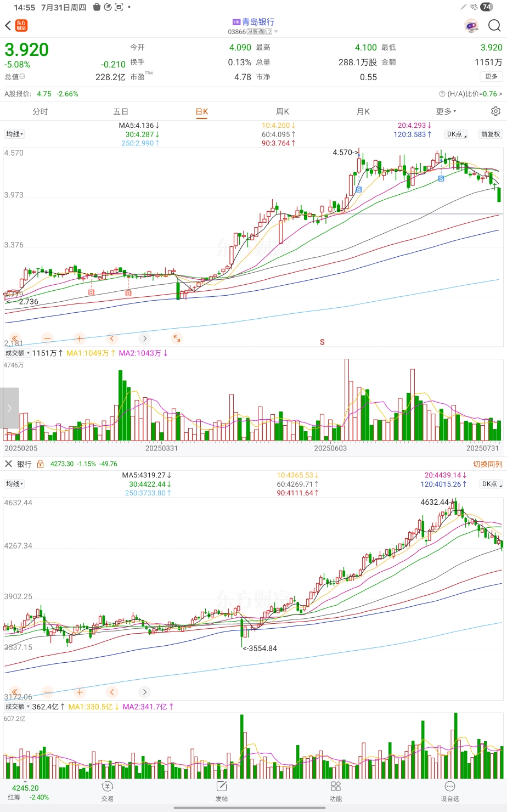507x812 pixels.
Task: Tap red S marker at chart bottom
Action: tap(322, 342)
